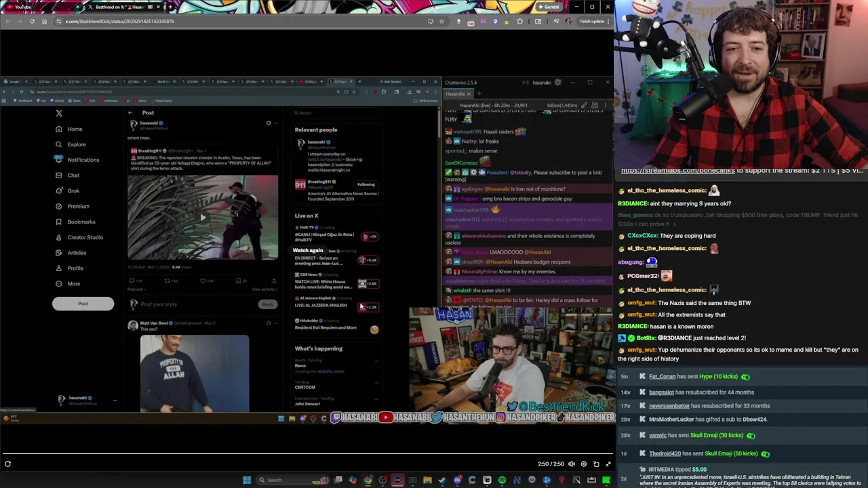868x488 pixels.
Task: Open Chat in the streamed X sidebar
Action: [67, 176]
